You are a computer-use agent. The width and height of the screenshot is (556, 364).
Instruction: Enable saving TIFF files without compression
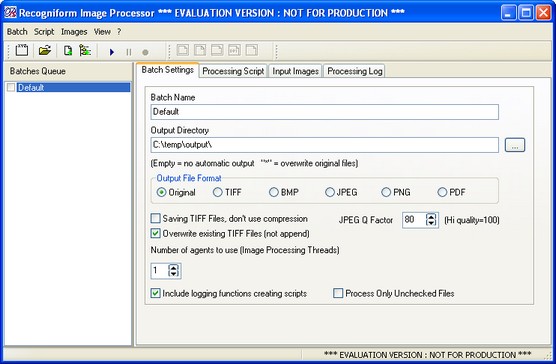[155, 218]
